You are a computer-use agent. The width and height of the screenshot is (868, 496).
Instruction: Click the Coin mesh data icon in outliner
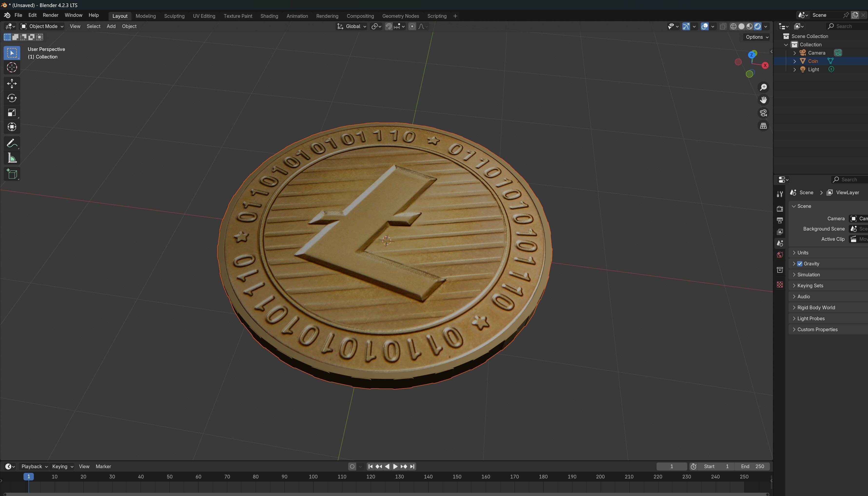pyautogui.click(x=830, y=61)
